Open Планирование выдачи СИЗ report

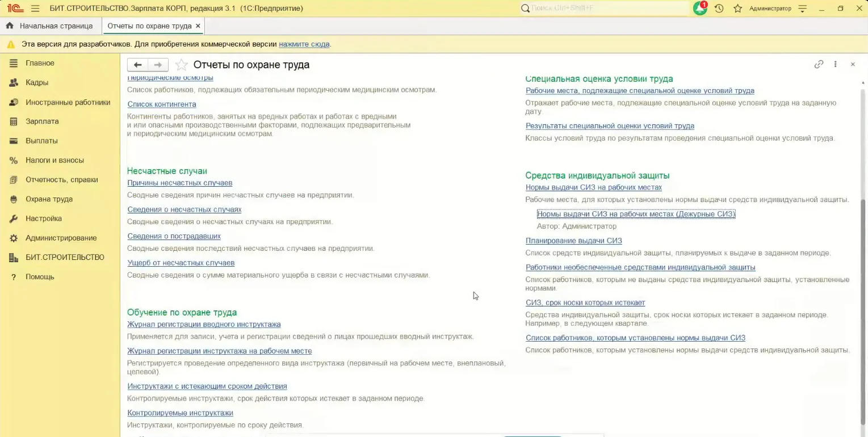point(574,241)
